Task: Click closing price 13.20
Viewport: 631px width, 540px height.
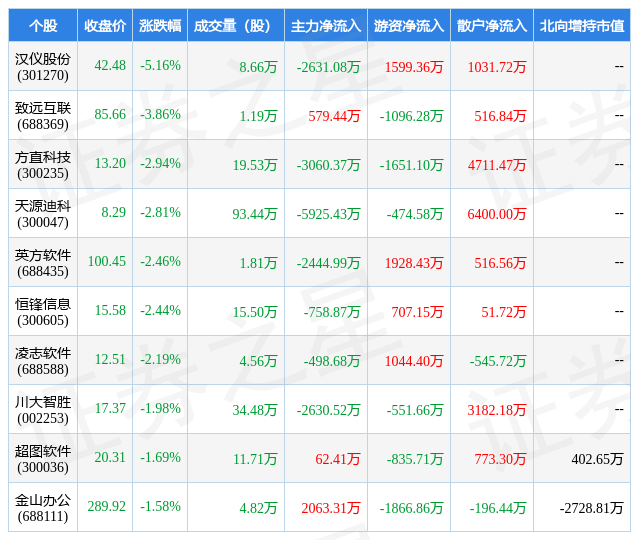Action: point(110,163)
